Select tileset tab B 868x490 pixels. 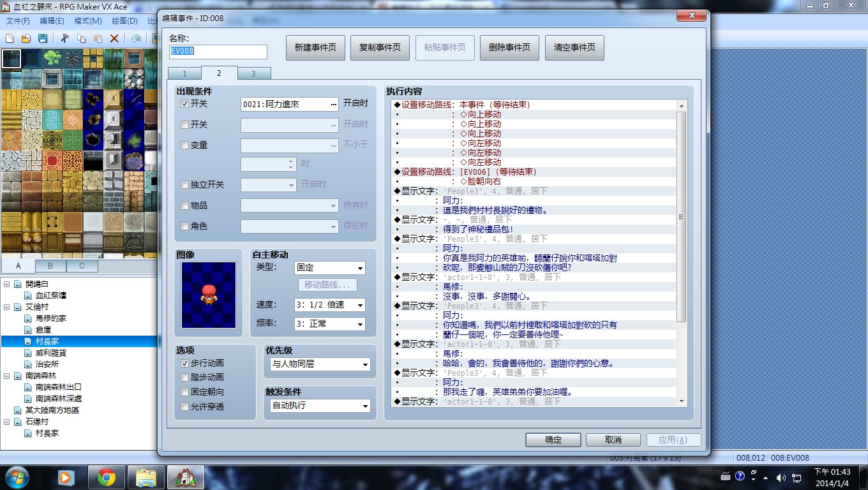(x=50, y=266)
